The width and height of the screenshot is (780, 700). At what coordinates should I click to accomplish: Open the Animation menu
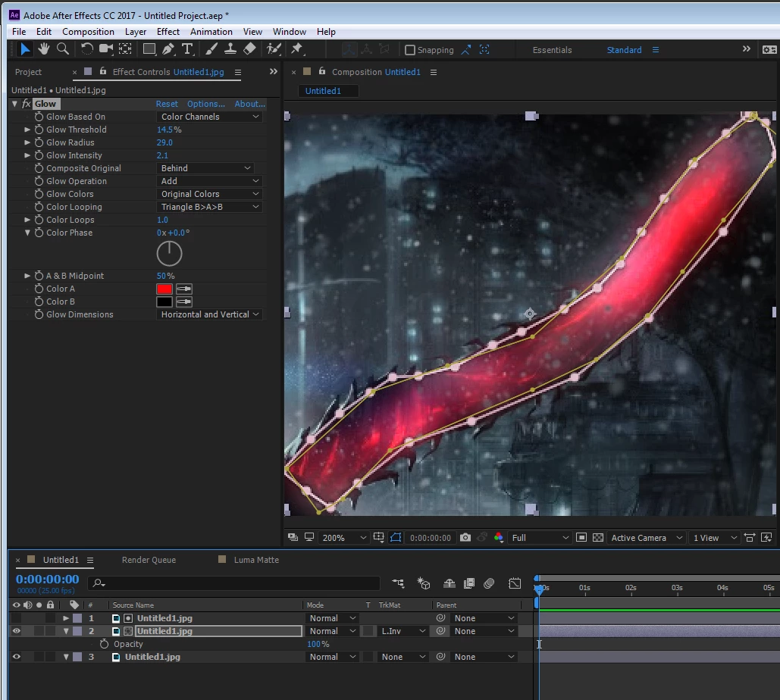coord(211,31)
